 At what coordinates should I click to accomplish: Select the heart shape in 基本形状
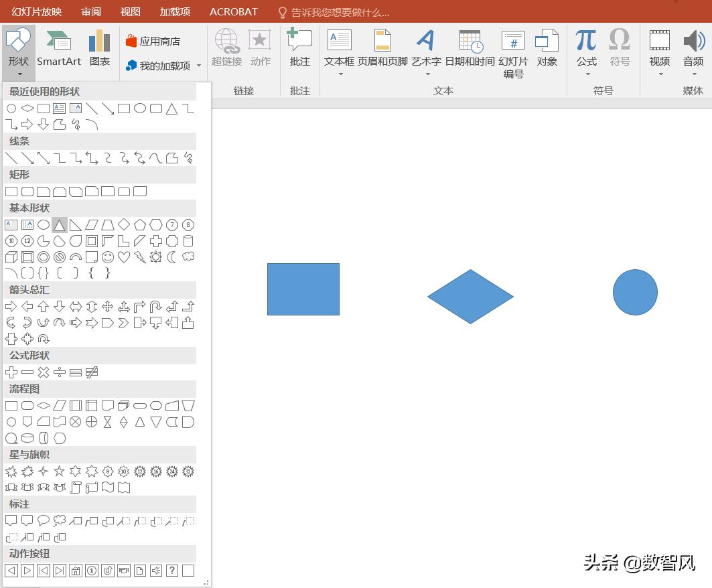[123, 257]
